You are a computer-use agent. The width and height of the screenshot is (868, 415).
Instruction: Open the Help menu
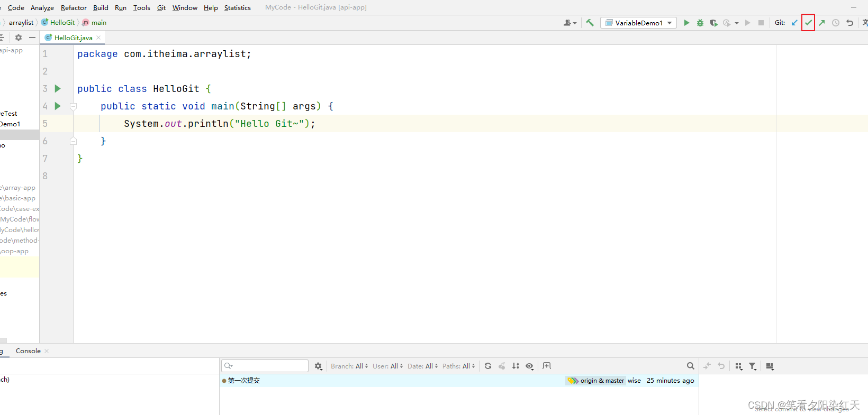coord(211,7)
